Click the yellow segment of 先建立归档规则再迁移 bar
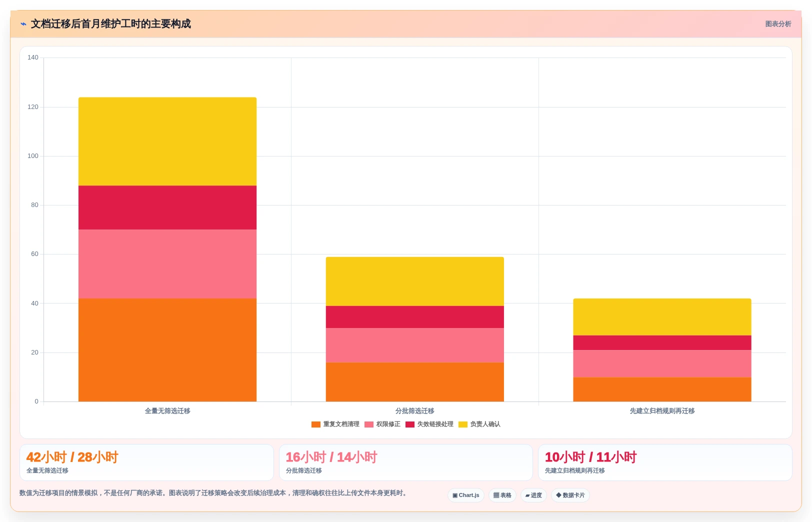This screenshot has width=812, height=522. [x=662, y=317]
